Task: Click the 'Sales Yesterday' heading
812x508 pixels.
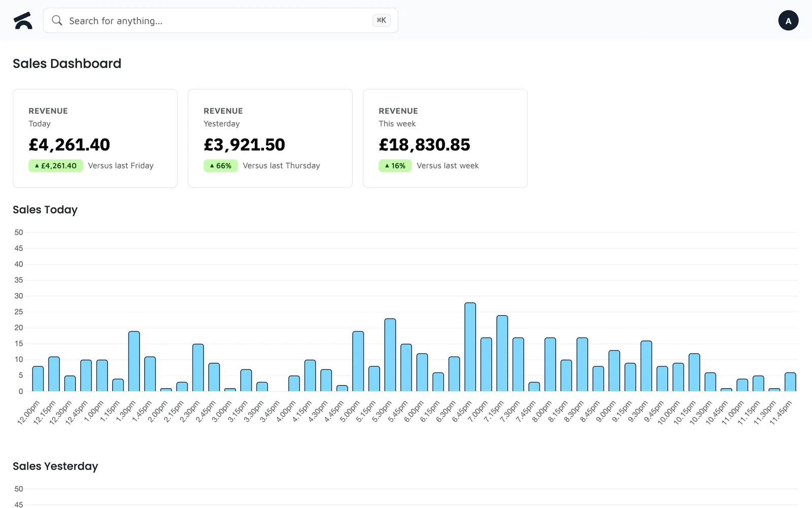Action: click(x=55, y=466)
